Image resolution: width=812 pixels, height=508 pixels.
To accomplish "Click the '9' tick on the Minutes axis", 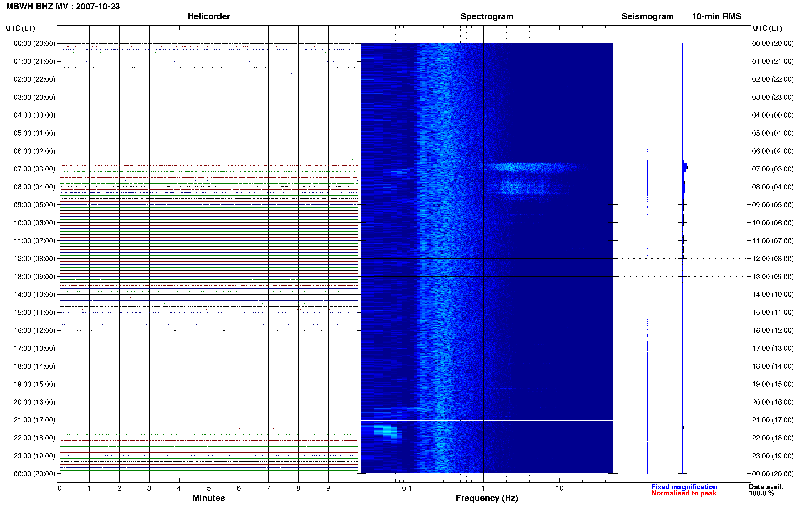I will [x=328, y=488].
